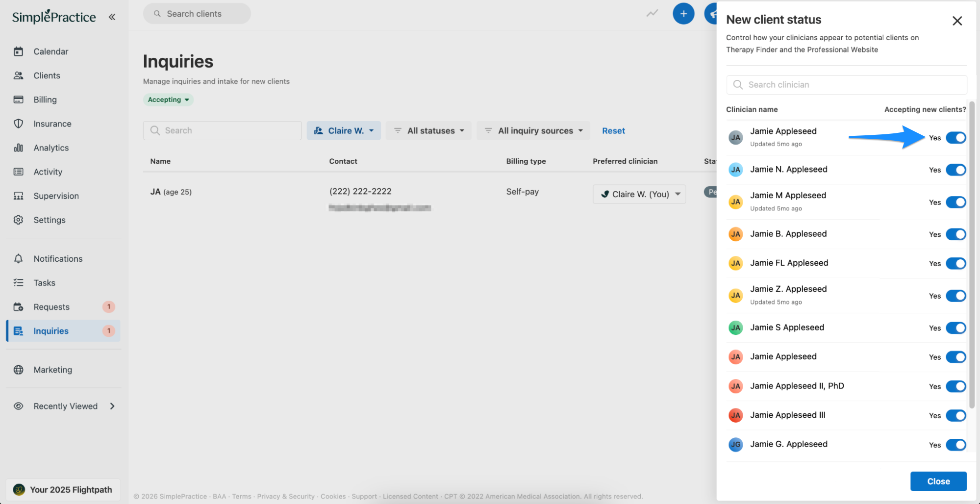Screen dimensions: 980x504
Task: Open Billing section
Action: pyautogui.click(x=45, y=100)
